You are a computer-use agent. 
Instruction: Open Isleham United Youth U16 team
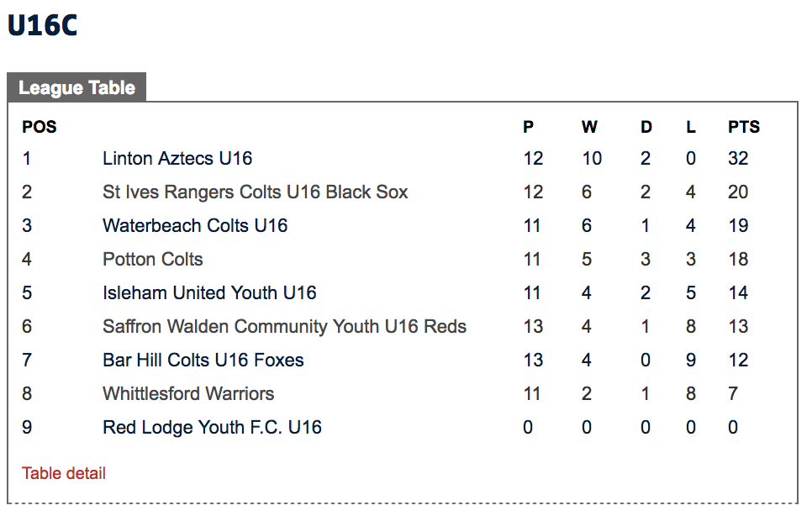209,293
